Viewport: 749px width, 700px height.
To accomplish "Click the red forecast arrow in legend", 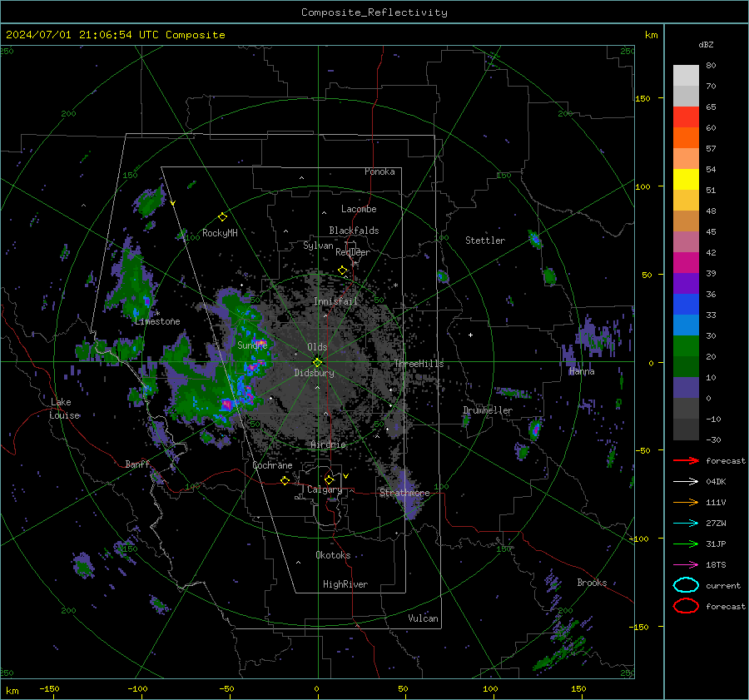I will pos(686,460).
